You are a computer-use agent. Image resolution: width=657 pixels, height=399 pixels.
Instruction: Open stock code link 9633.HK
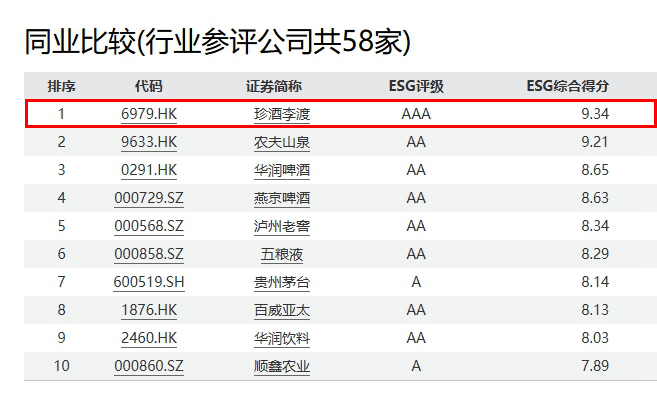click(149, 142)
